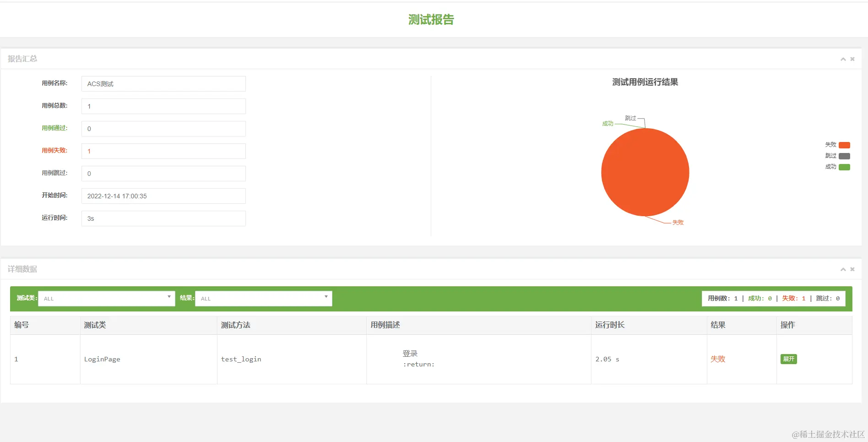868x442 pixels.
Task: Toggle the 成功 legend swatch in the chart
Action: click(x=844, y=167)
